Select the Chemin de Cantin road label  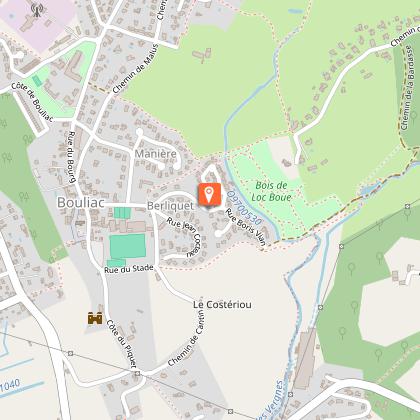186,338
